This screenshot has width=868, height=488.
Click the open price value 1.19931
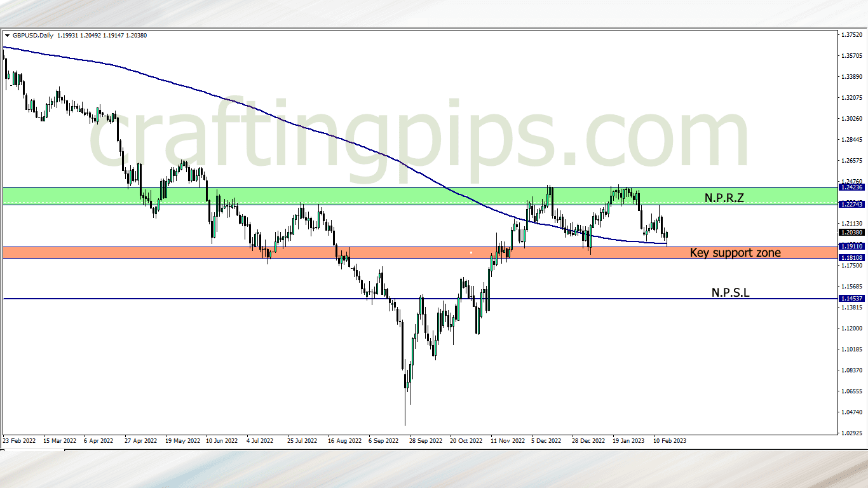tap(67, 36)
